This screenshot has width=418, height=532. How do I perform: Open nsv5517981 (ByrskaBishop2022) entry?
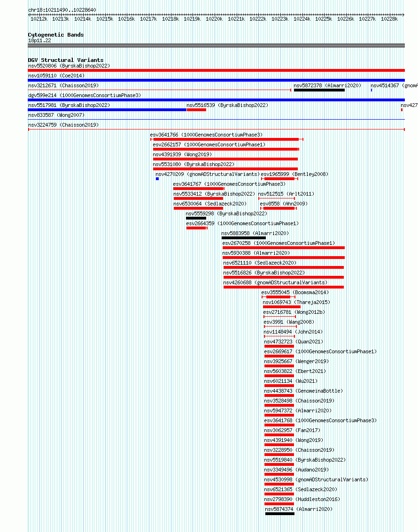[69, 105]
